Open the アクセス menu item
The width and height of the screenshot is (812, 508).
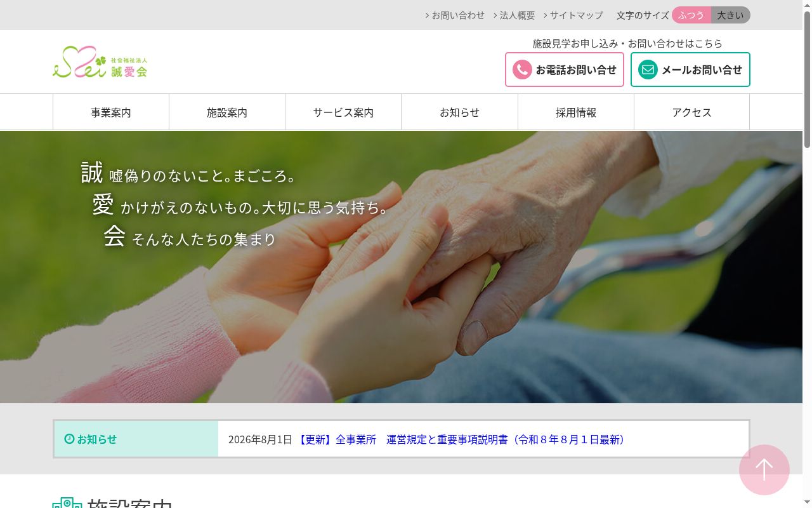(x=691, y=112)
